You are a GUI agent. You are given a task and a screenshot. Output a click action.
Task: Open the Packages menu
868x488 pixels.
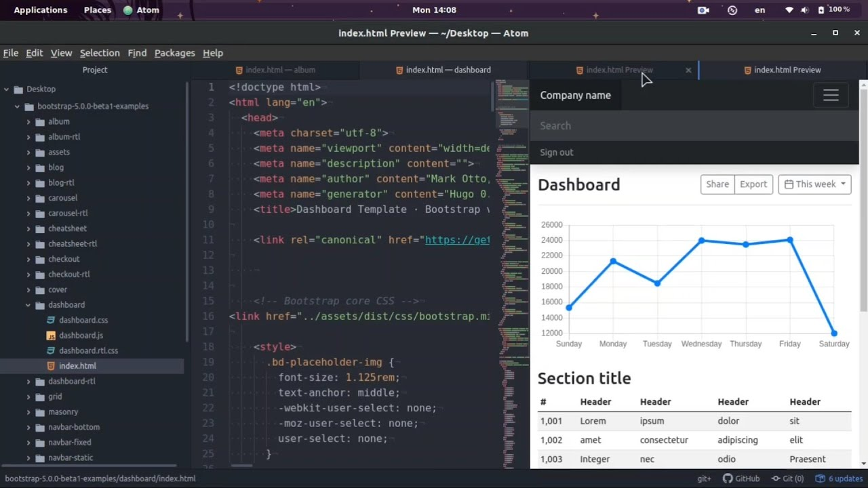tap(174, 53)
